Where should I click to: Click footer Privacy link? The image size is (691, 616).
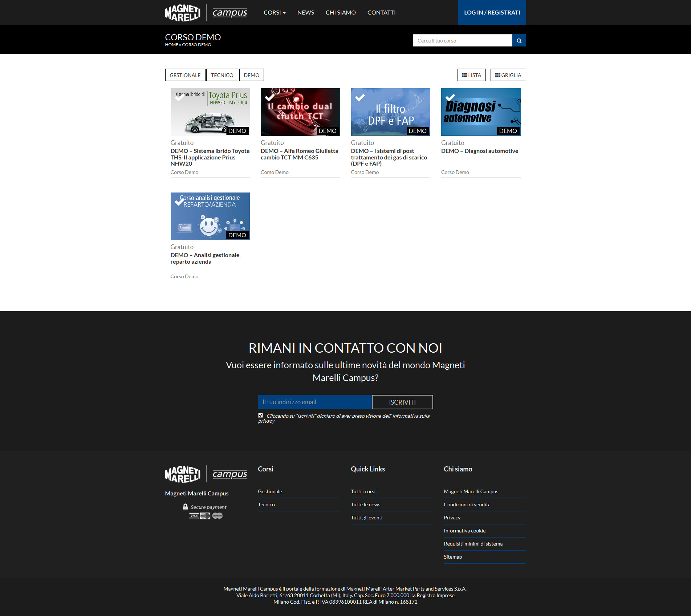click(x=452, y=518)
